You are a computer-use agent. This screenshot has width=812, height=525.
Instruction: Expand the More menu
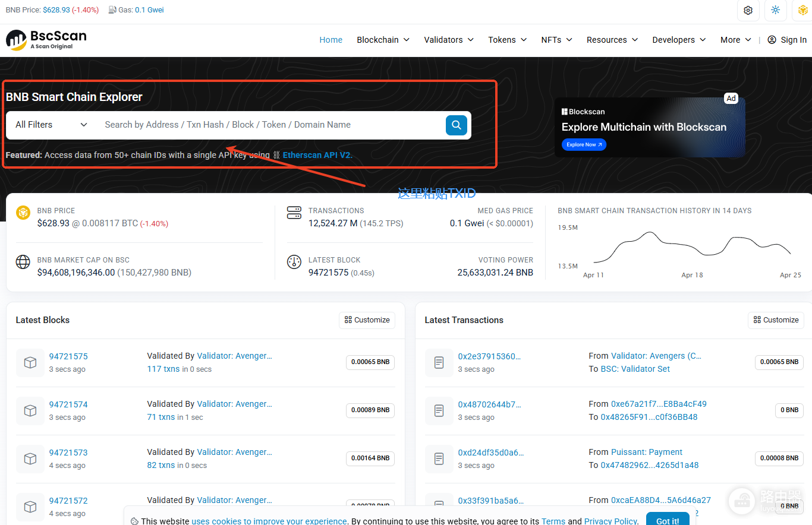click(736, 40)
